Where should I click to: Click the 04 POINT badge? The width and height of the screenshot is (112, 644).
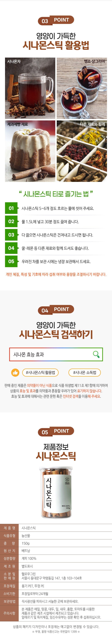point(56,310)
